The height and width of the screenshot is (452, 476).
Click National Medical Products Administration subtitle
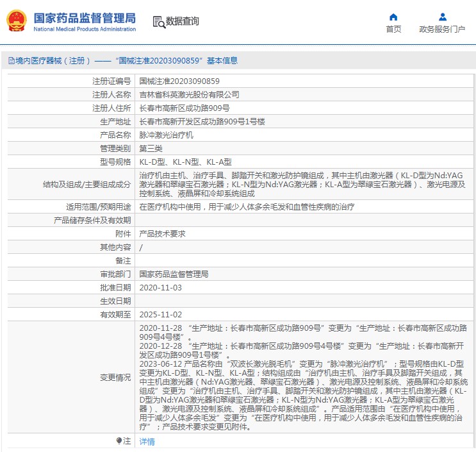(x=85, y=29)
